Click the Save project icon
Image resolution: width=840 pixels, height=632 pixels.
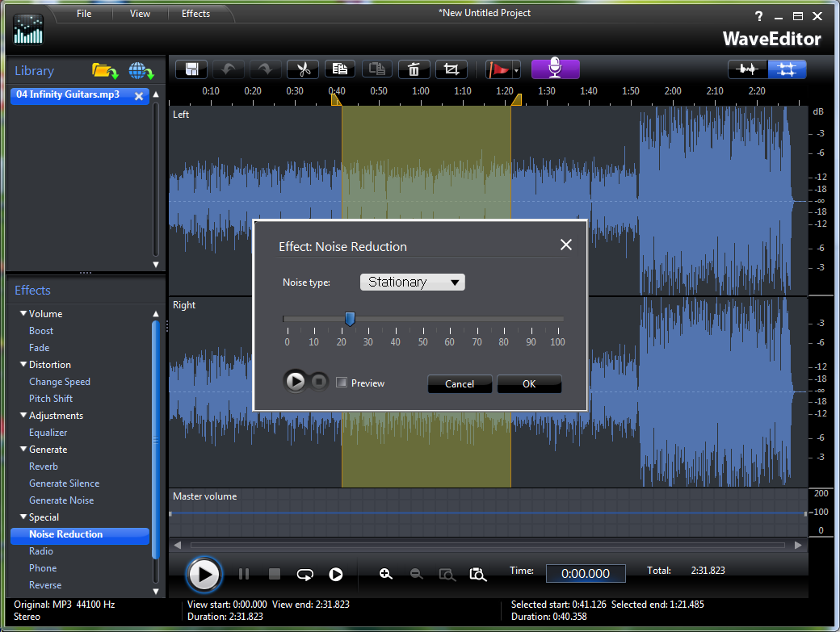coord(192,69)
